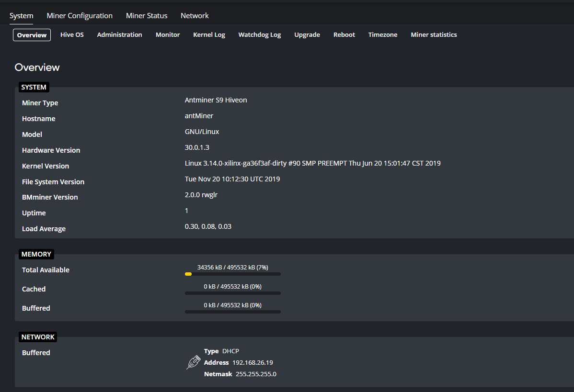Screen dimensions: 574x392
Task: Go to the Upgrade tab
Action: pos(307,34)
